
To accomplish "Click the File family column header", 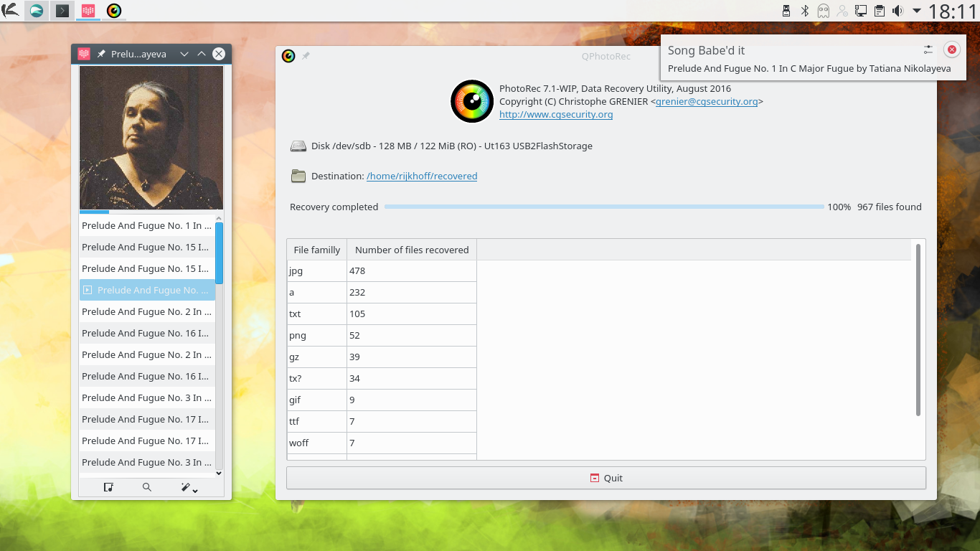I will tap(317, 250).
